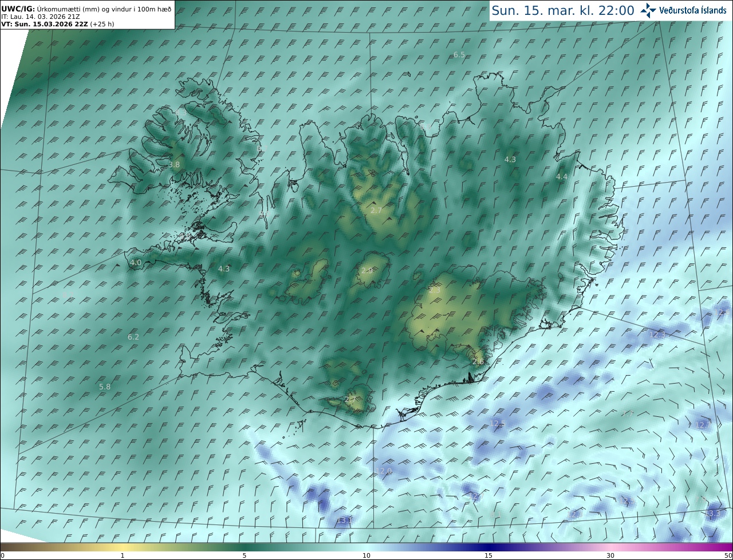Click the 0 tick on the colour scale

coord(2,555)
